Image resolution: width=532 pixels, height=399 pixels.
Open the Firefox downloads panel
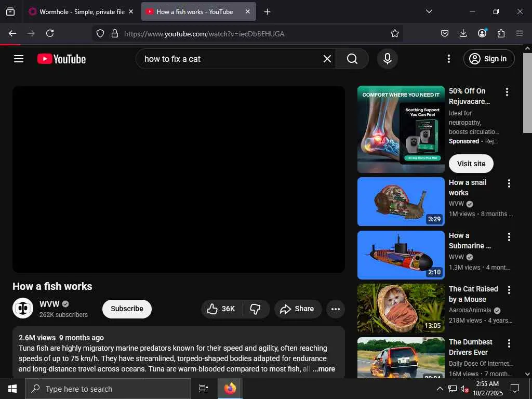coord(463,33)
